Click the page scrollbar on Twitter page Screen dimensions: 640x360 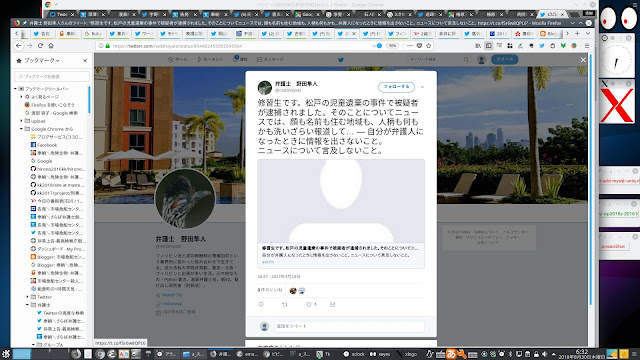(591, 180)
